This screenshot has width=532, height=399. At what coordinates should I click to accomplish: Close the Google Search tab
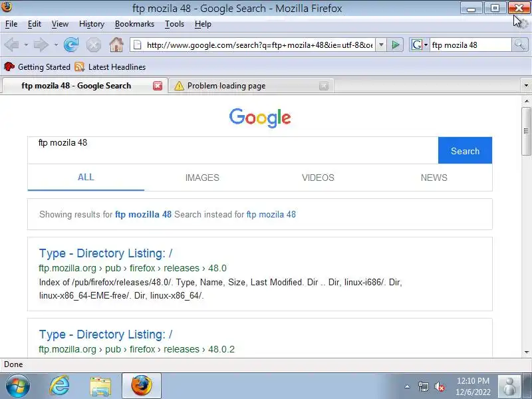(x=158, y=86)
